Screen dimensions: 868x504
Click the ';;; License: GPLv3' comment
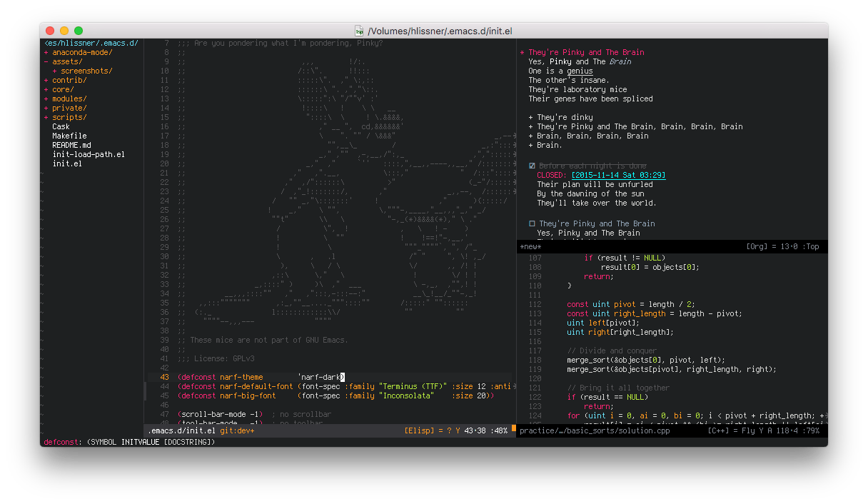point(216,358)
